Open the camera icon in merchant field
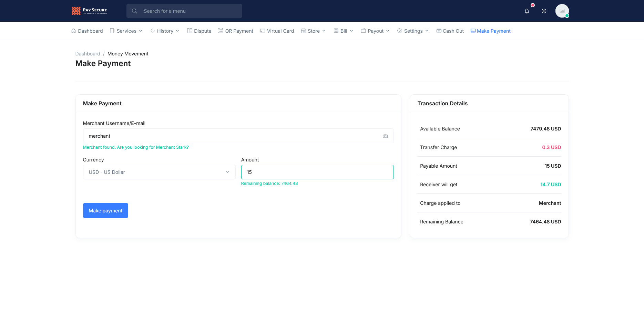 (x=385, y=136)
